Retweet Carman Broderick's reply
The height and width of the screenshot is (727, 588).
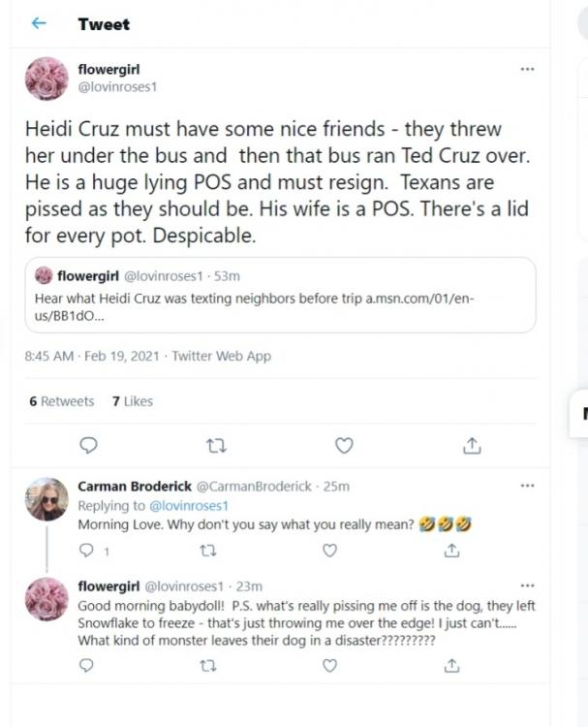point(206,551)
